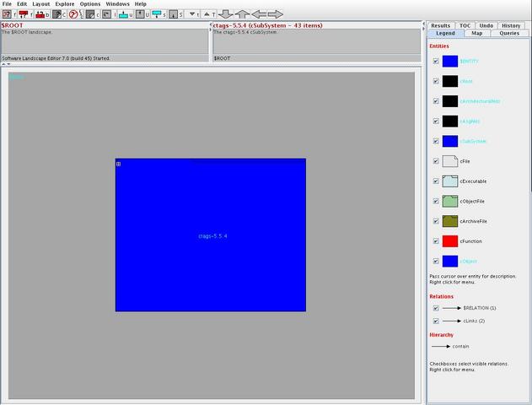532x405 pixels.
Task: Open the Windows menu
Action: click(x=117, y=4)
